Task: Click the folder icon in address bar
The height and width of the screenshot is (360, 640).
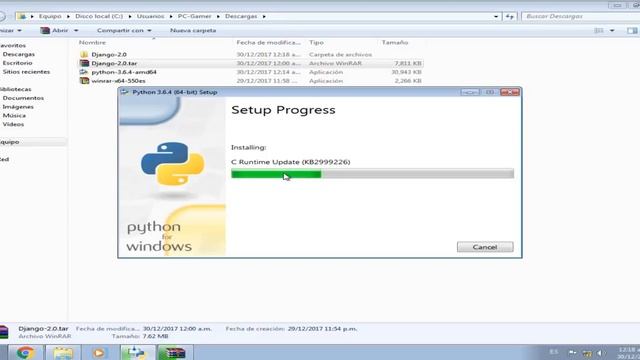Action: click(x=22, y=16)
